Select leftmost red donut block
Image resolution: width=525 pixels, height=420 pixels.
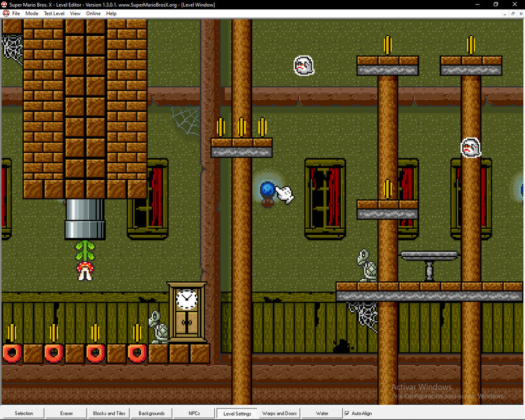(x=12, y=353)
